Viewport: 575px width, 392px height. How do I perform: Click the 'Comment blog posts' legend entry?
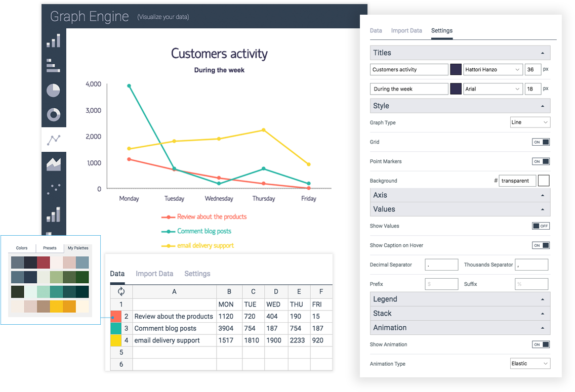coord(204,231)
